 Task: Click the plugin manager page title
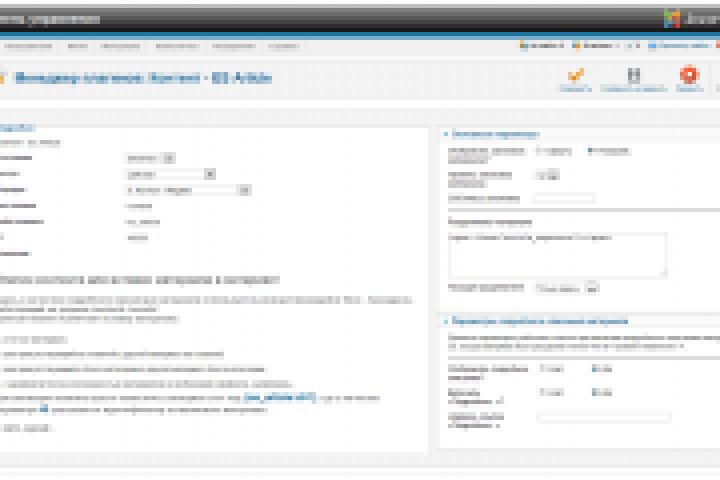pyautogui.click(x=144, y=78)
